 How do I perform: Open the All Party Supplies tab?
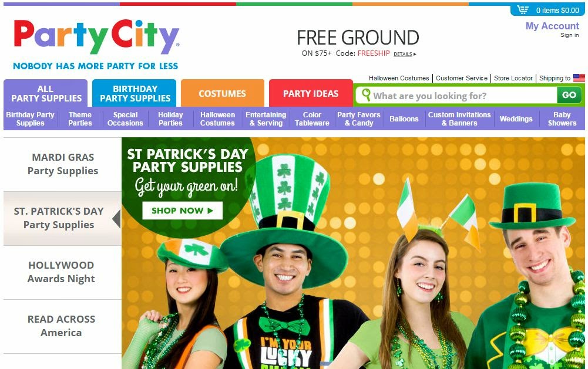click(46, 93)
